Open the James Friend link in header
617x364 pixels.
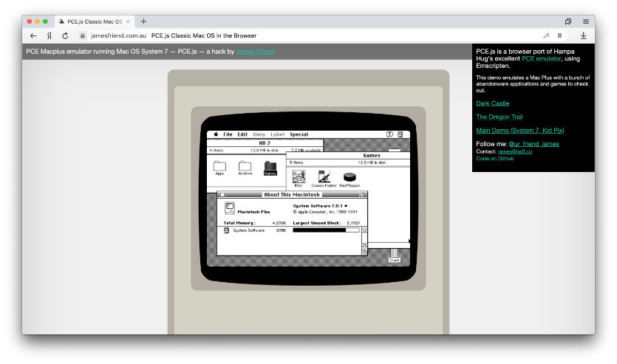pos(255,52)
